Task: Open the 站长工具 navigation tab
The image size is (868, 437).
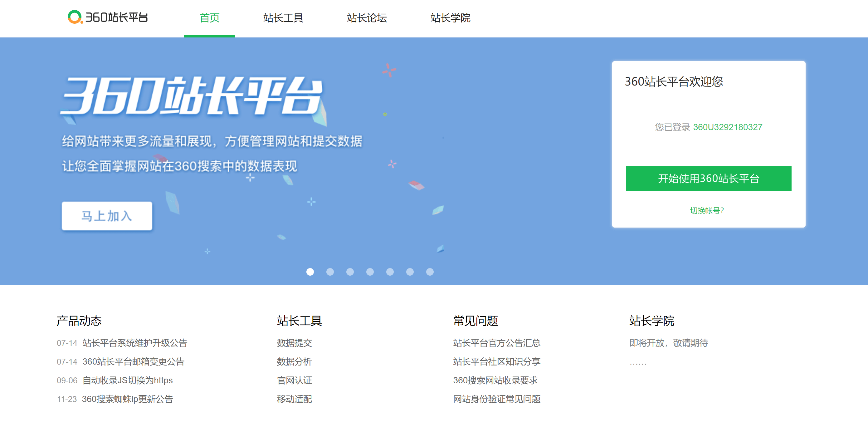Action: (x=283, y=17)
